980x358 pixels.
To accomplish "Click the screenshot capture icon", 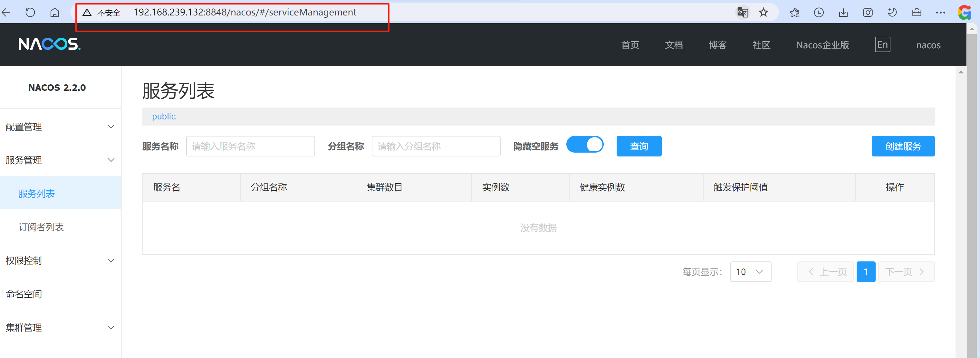I will click(867, 13).
